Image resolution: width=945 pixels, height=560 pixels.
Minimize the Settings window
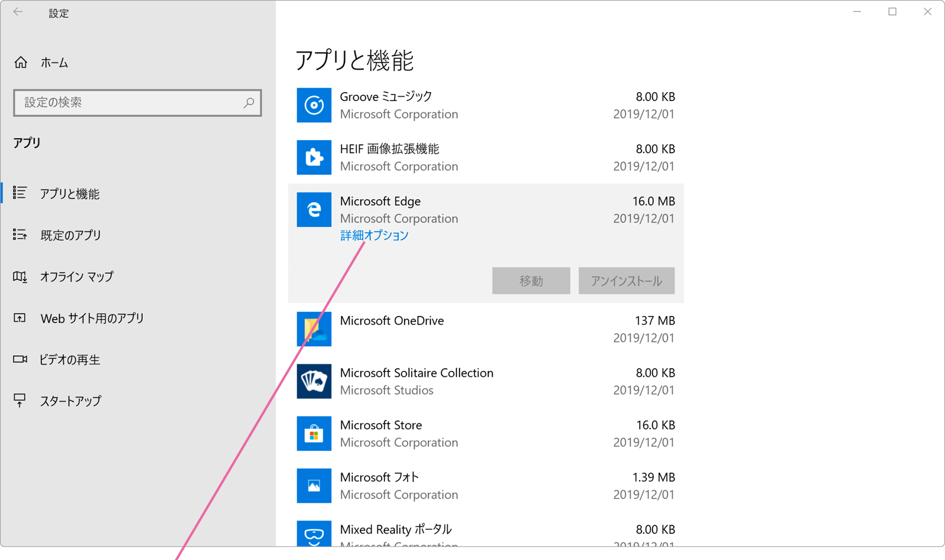coord(857,12)
